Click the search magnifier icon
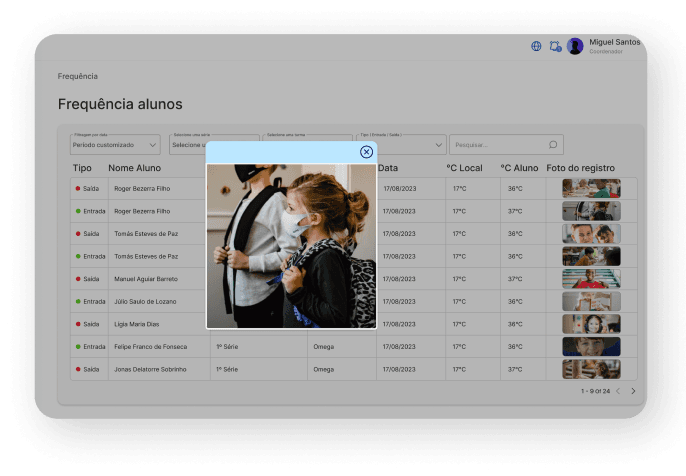 click(553, 145)
